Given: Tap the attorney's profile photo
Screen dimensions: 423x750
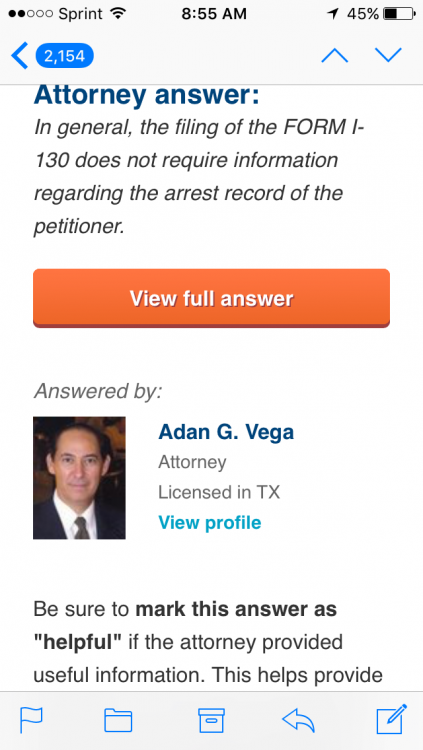Looking at the screenshot, I should pyautogui.click(x=79, y=478).
